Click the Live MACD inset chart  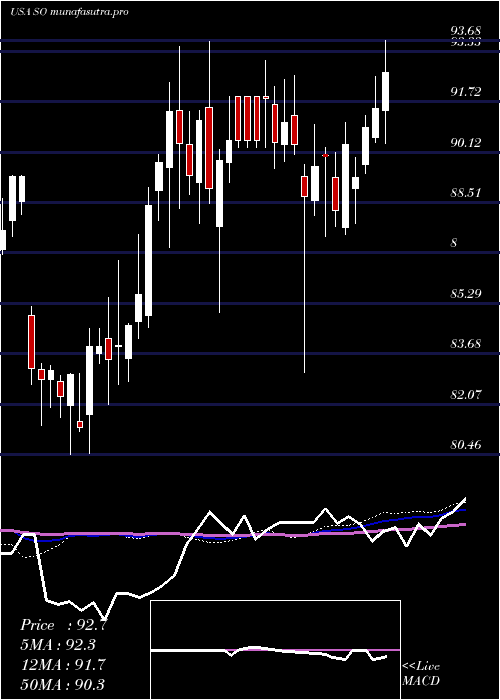pyautogui.click(x=275, y=650)
